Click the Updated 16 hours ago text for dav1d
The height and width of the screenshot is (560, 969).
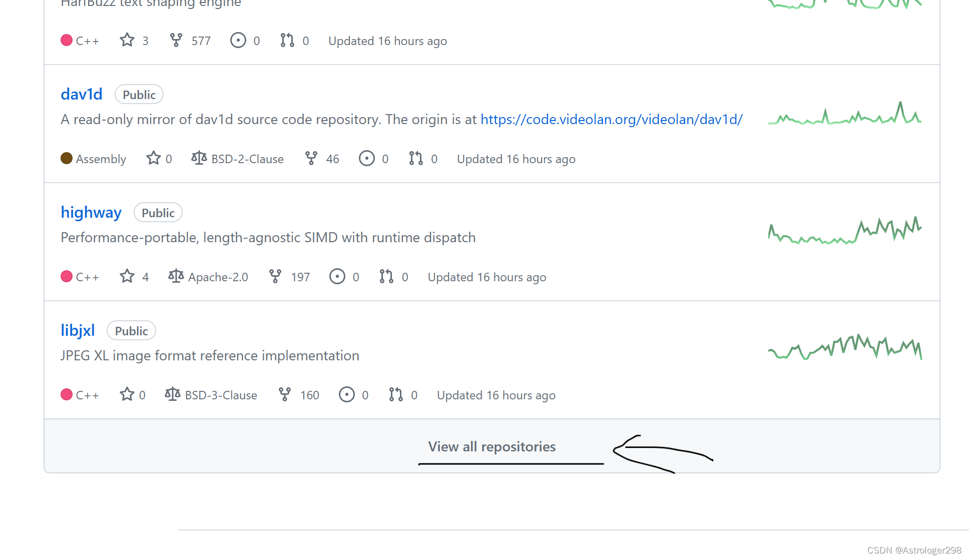tap(516, 158)
